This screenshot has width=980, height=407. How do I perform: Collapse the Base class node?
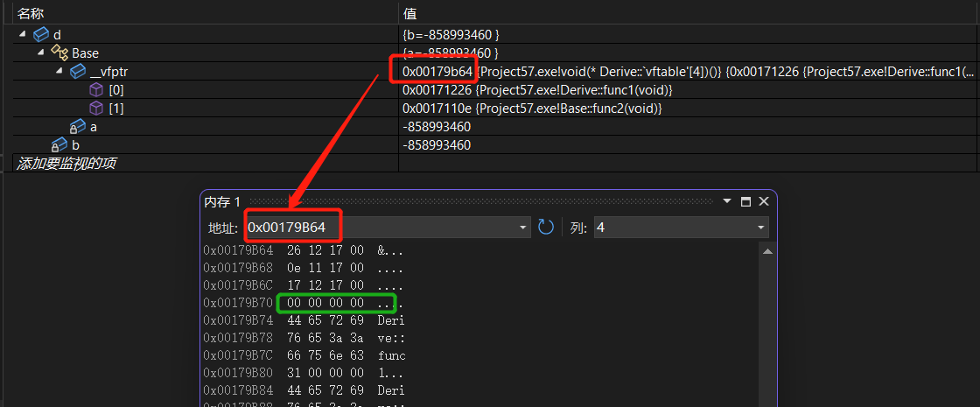click(40, 52)
